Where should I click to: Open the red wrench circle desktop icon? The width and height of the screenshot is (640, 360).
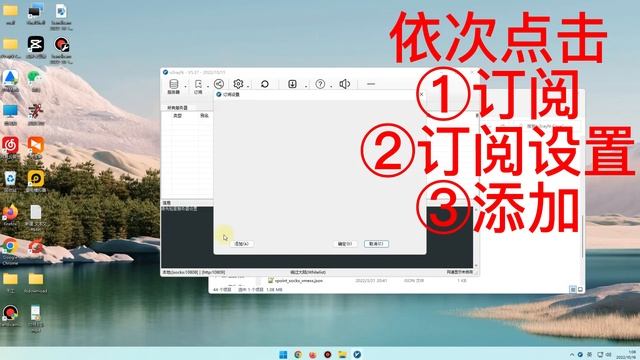click(61, 44)
